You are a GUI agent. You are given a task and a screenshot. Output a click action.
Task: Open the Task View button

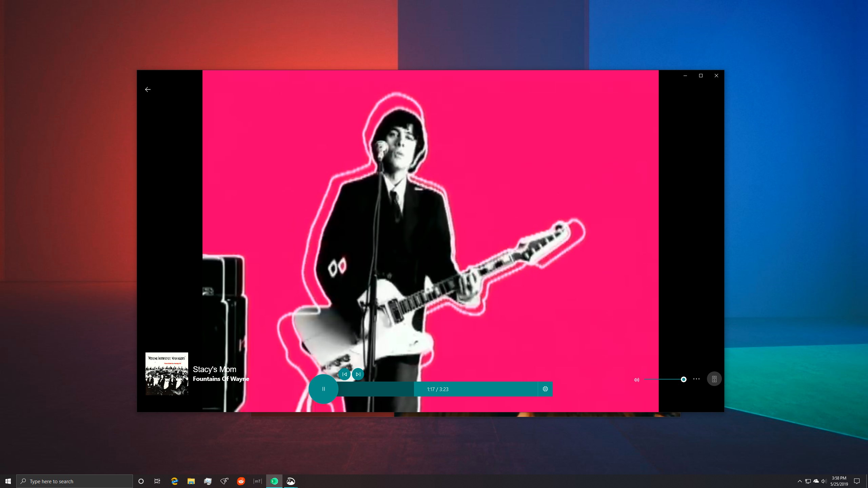157,481
